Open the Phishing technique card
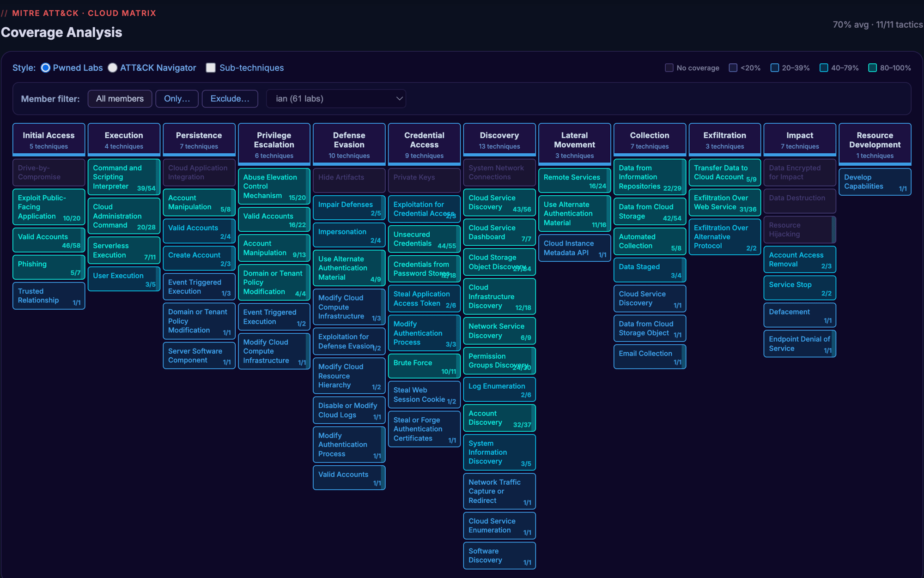The image size is (924, 578). [49, 267]
